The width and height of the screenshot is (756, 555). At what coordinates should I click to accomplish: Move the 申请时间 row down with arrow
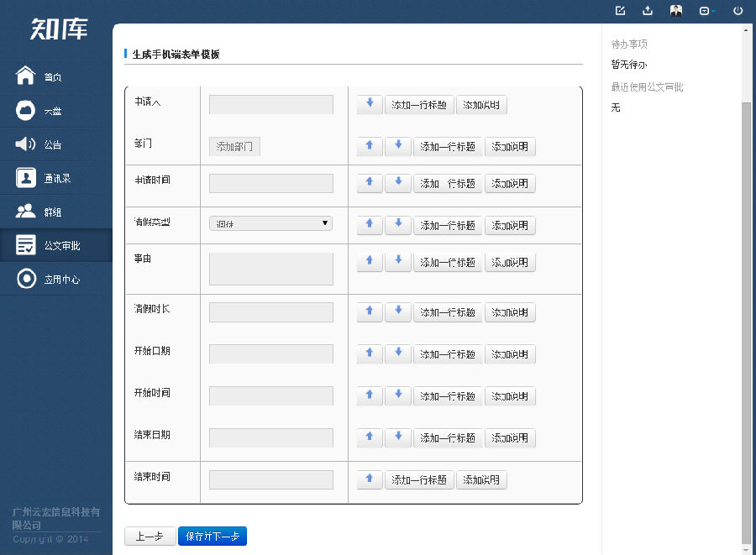point(398,183)
